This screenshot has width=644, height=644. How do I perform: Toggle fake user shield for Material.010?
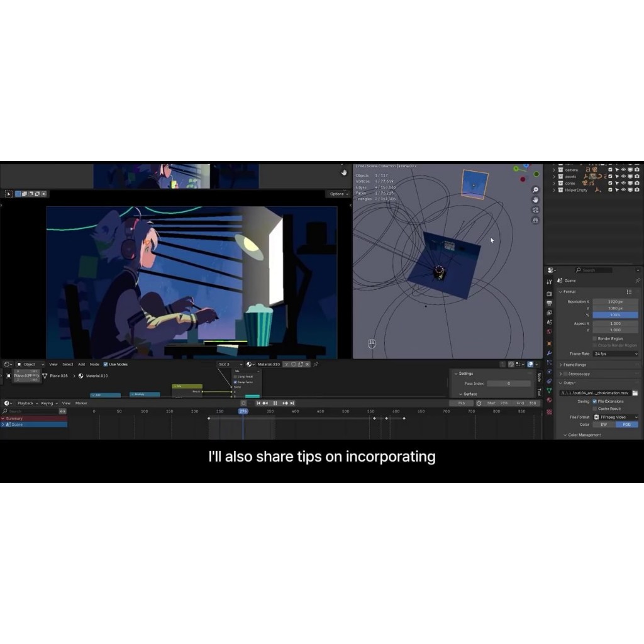point(294,364)
